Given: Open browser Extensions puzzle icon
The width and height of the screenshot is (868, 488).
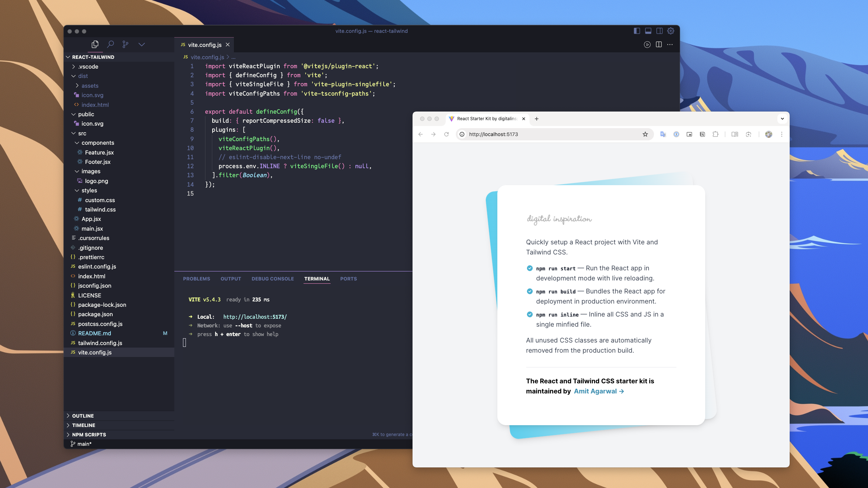Looking at the screenshot, I should 715,134.
